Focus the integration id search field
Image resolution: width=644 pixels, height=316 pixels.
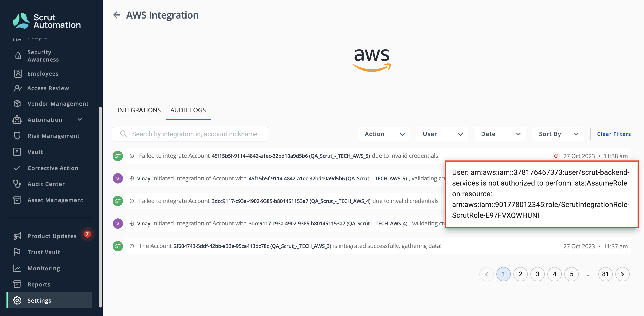[190, 134]
